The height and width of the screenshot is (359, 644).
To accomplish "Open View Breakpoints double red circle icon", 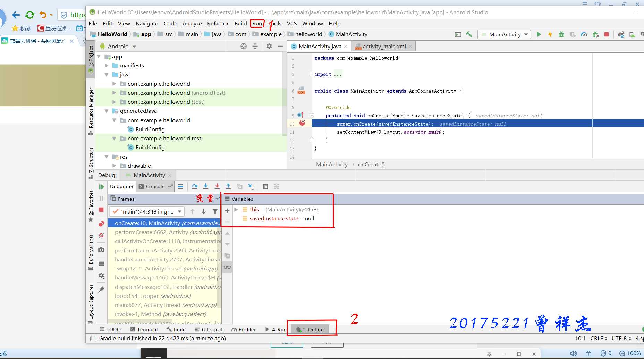I will click(x=101, y=224).
